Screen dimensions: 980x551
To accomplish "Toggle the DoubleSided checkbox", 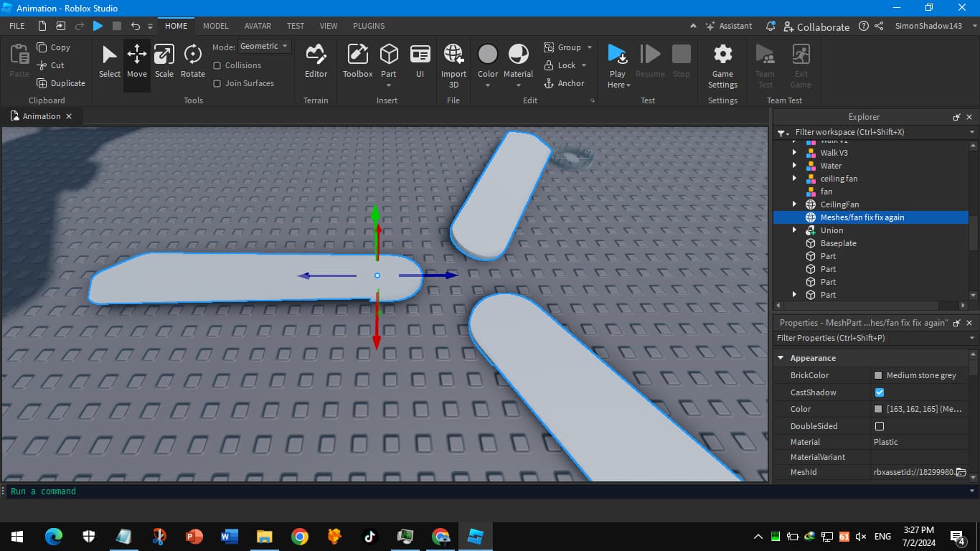I will (880, 426).
